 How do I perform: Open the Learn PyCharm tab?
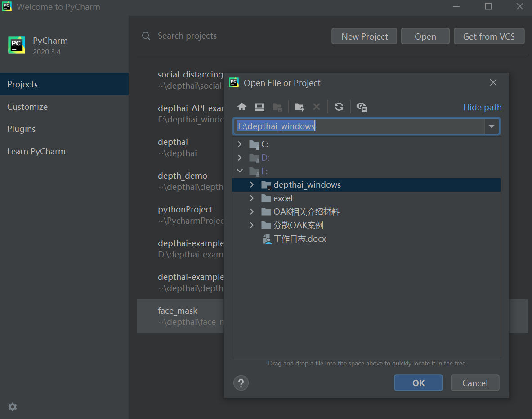click(64, 151)
